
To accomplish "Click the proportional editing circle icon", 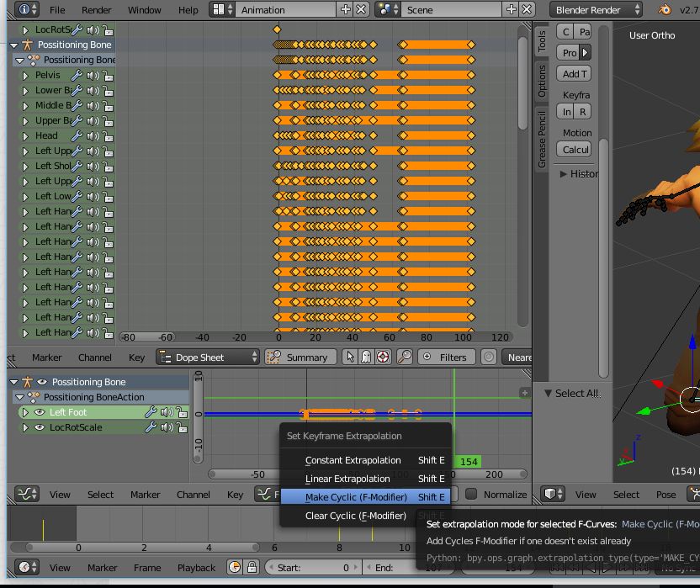I will [489, 358].
